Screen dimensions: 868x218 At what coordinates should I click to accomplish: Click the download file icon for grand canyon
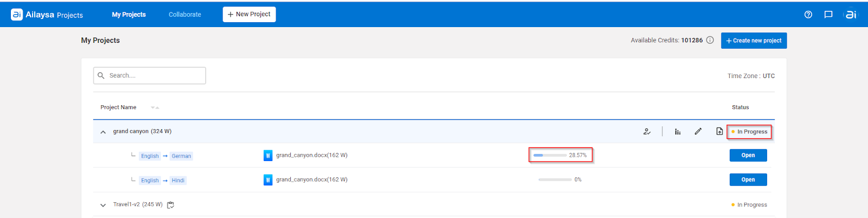pyautogui.click(x=719, y=131)
